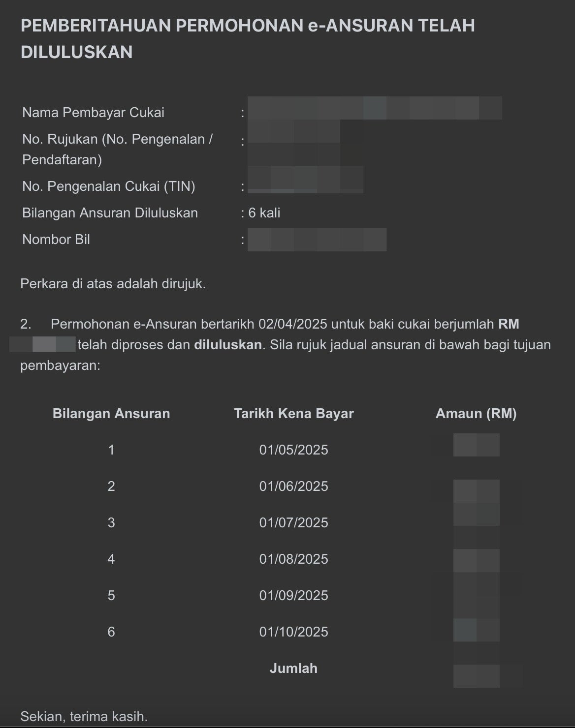Image resolution: width=575 pixels, height=728 pixels.
Task: Click the due date 01/08/2025
Action: click(294, 559)
